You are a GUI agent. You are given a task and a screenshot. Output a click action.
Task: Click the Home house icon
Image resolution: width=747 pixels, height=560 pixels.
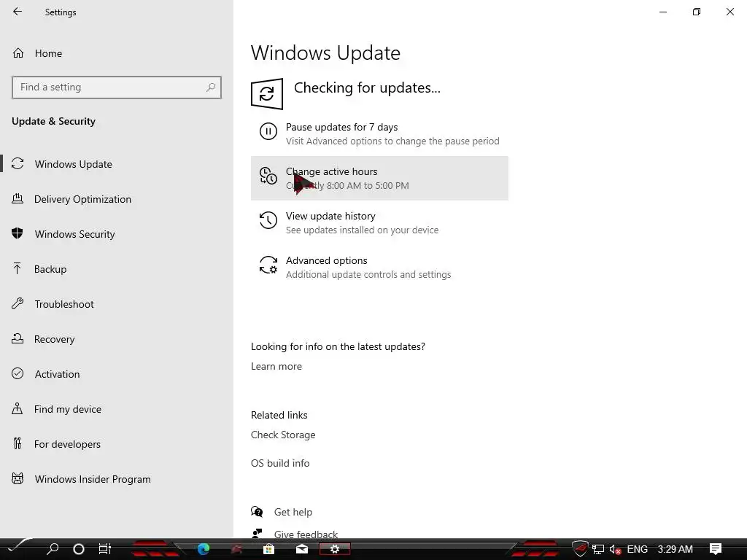(x=18, y=52)
